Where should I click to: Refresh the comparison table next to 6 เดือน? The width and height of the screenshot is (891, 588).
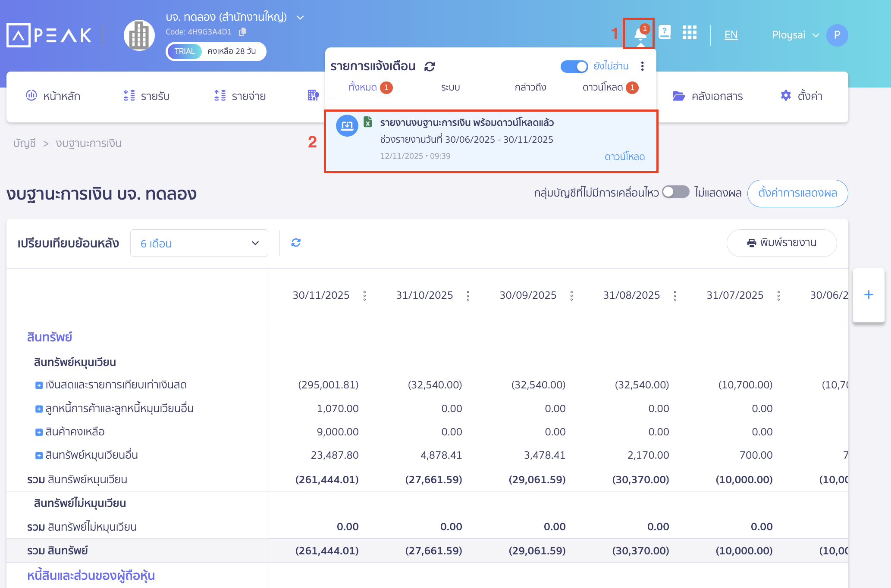tap(296, 242)
